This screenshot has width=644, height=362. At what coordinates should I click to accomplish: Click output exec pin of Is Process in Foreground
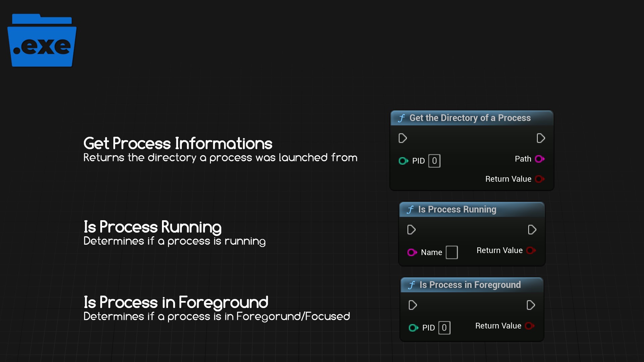click(x=531, y=305)
